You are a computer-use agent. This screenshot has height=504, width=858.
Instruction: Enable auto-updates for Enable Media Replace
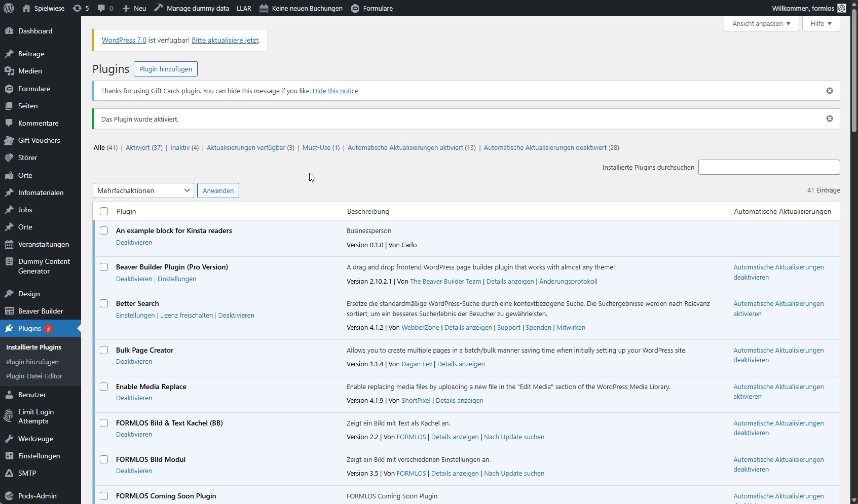click(x=778, y=391)
